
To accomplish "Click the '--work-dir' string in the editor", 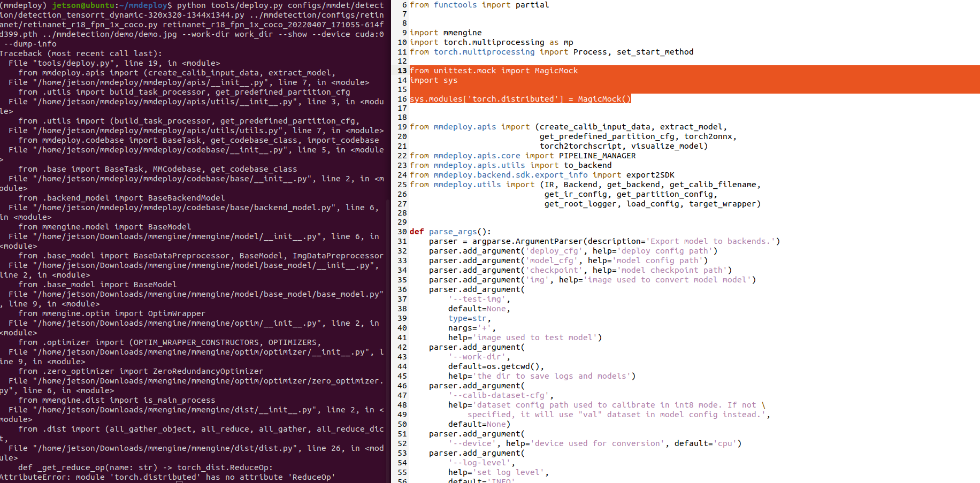I will click(477, 357).
